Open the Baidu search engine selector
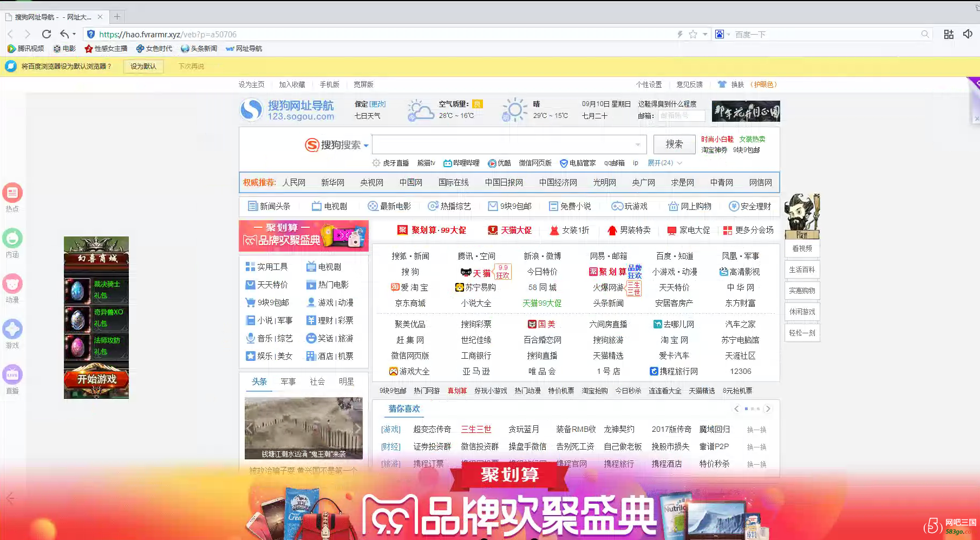The image size is (980, 540). coord(722,34)
